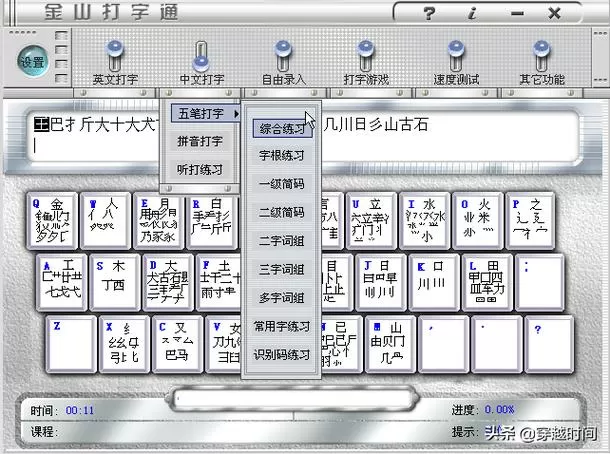Flip the 其它功能 lever switch
The image size is (610, 454).
541,56
